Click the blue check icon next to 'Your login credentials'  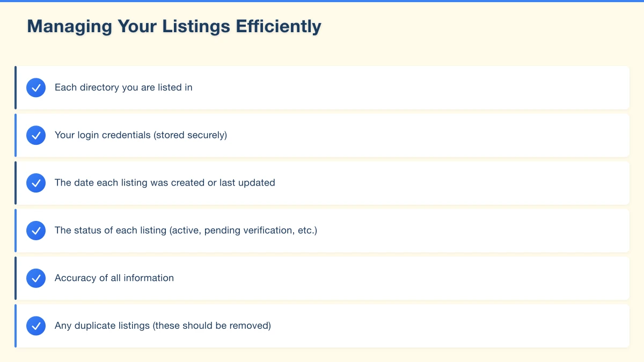(36, 135)
